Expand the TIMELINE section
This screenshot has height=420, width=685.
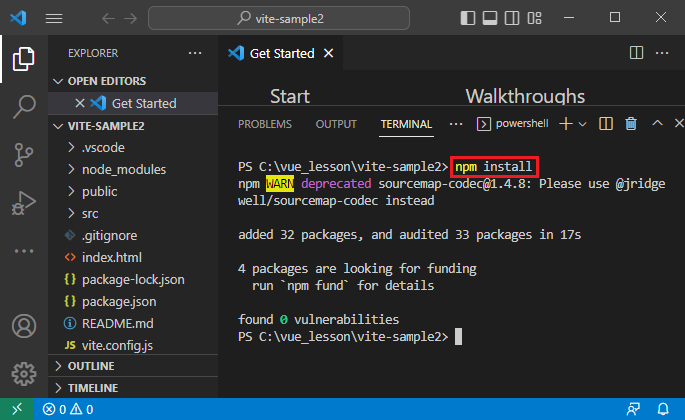[133, 388]
